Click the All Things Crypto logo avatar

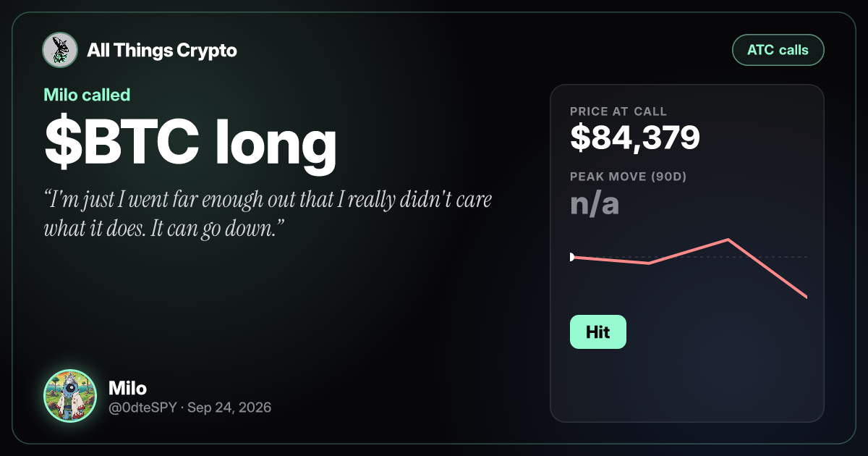pos(60,51)
